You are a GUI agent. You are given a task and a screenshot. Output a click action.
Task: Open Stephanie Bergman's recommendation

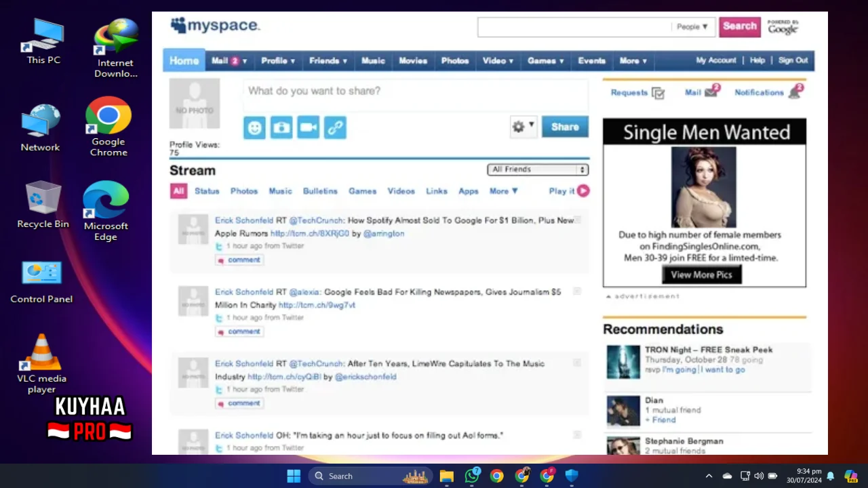(684, 441)
